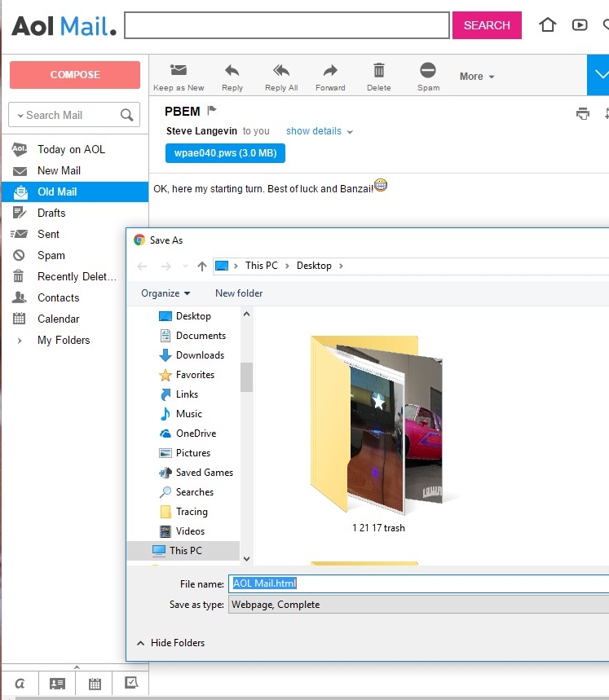Click the pink SEARCH button
The width and height of the screenshot is (609, 700).
487,25
